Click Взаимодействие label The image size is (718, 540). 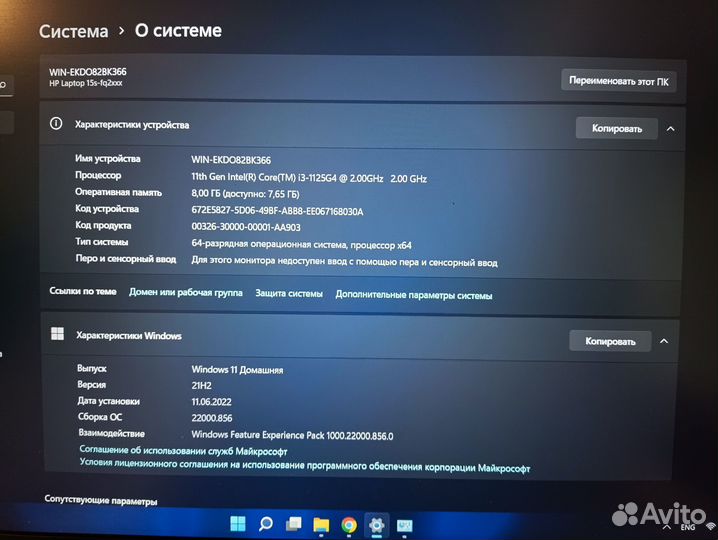[x=111, y=433]
